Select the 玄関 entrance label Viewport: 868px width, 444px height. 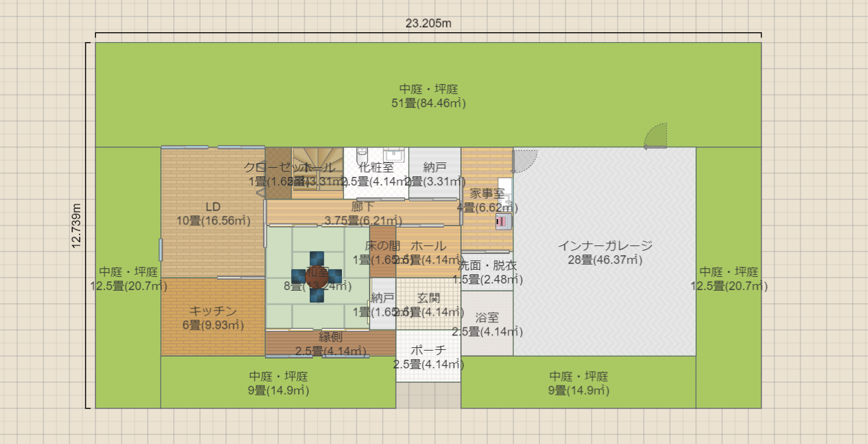pyautogui.click(x=428, y=305)
